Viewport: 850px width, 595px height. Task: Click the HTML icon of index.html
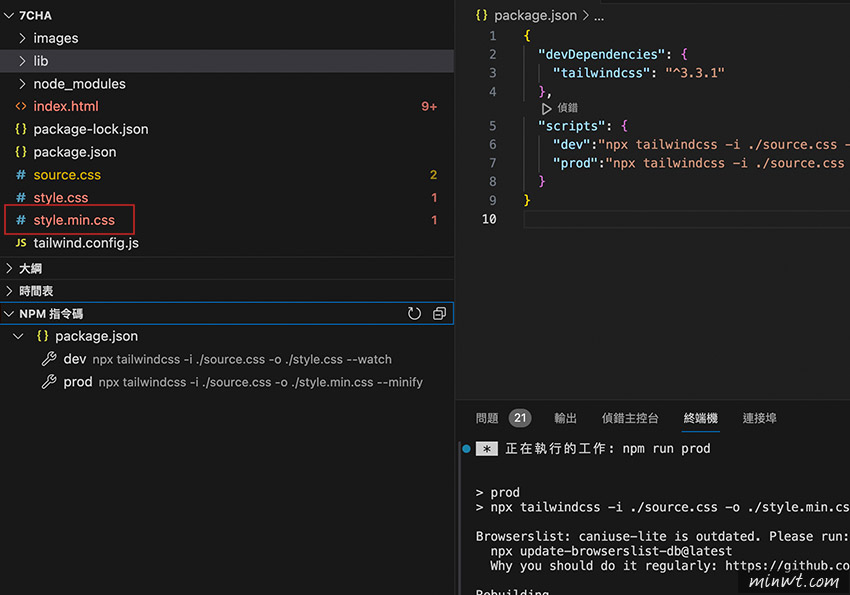point(21,106)
